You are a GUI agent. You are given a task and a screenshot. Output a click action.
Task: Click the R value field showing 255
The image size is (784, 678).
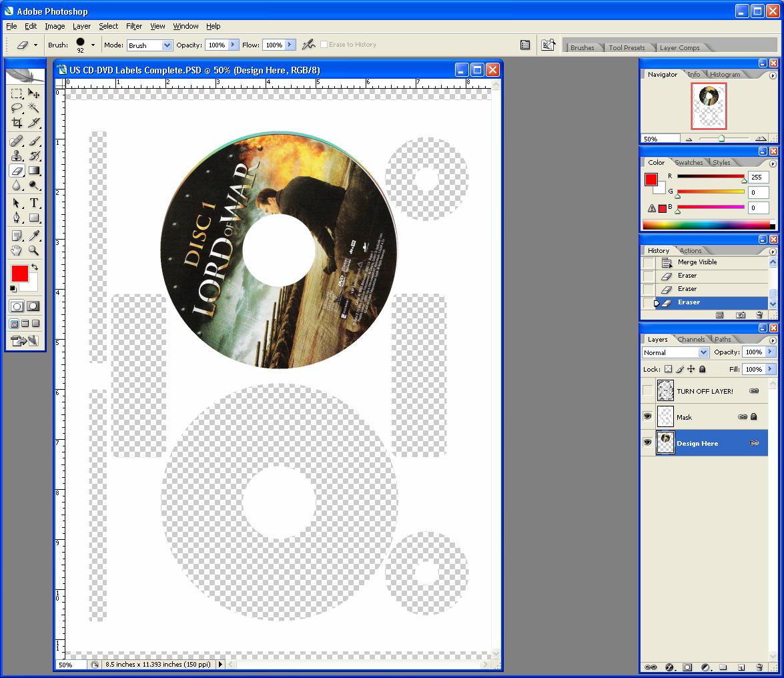click(758, 177)
